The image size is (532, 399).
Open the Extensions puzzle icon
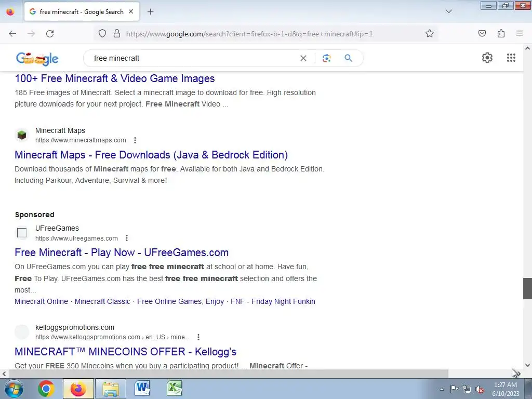click(x=501, y=33)
